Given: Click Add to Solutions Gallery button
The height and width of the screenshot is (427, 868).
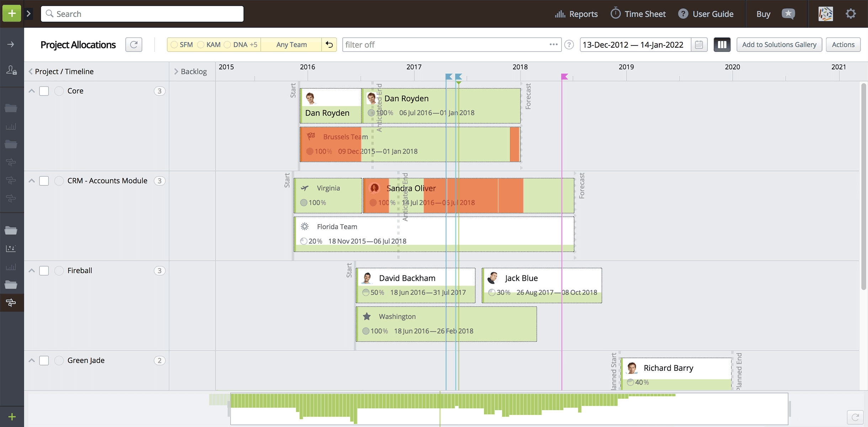Looking at the screenshot, I should [x=779, y=44].
